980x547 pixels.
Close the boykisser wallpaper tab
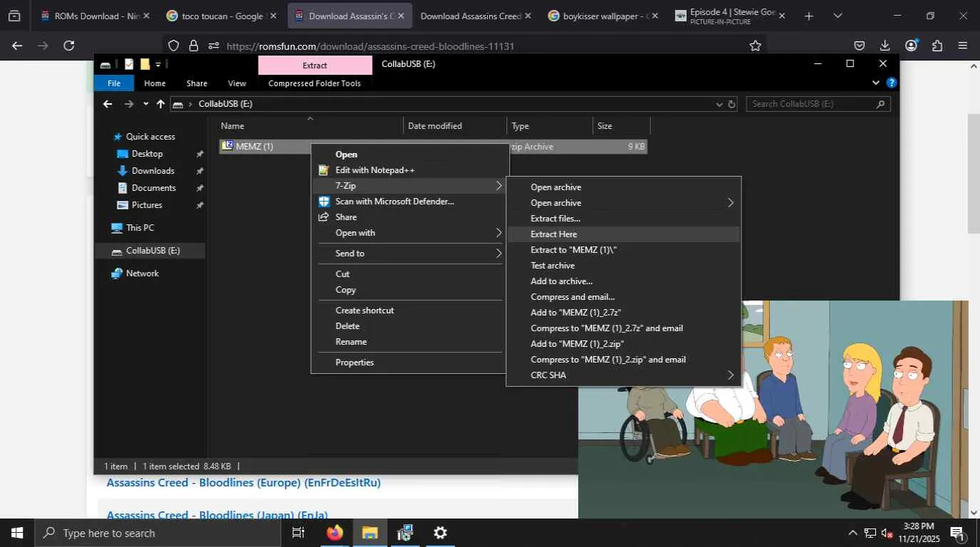click(x=655, y=16)
